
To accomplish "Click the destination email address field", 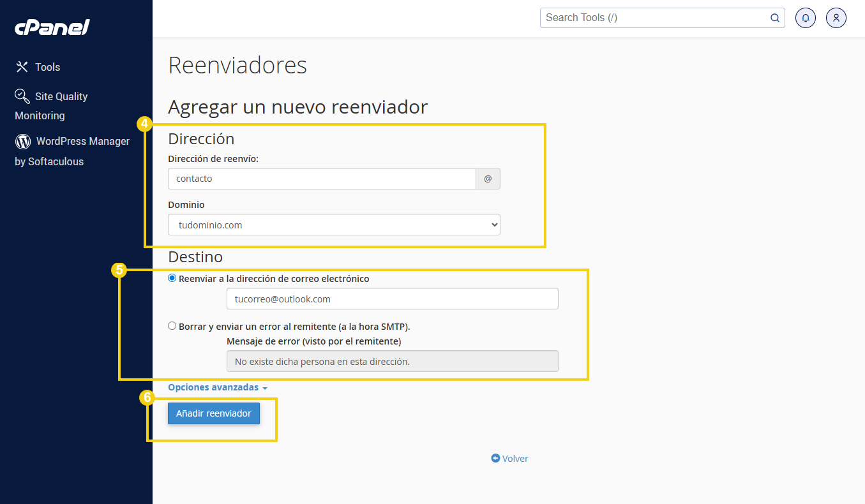I will pos(392,299).
